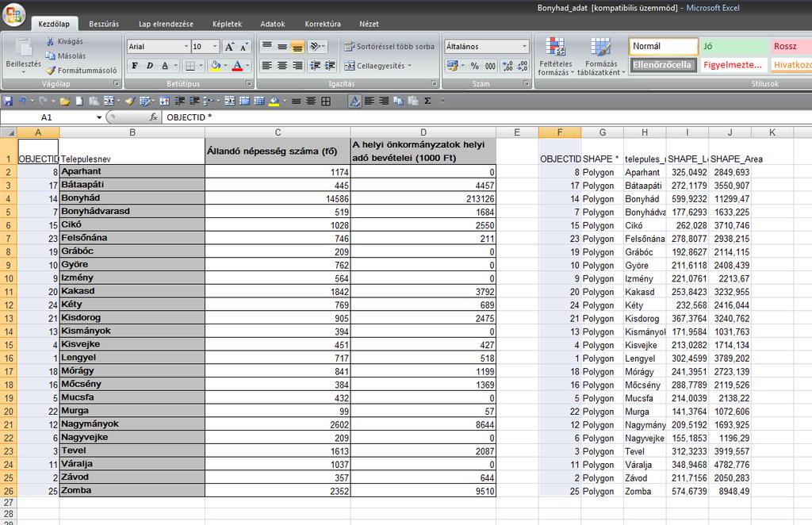Viewport: 812px width, 525px height.
Task: Switch to the Képletek tab
Action: click(x=227, y=24)
